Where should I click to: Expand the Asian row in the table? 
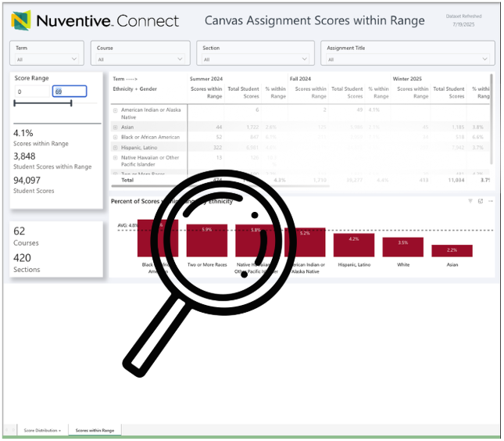click(x=116, y=127)
